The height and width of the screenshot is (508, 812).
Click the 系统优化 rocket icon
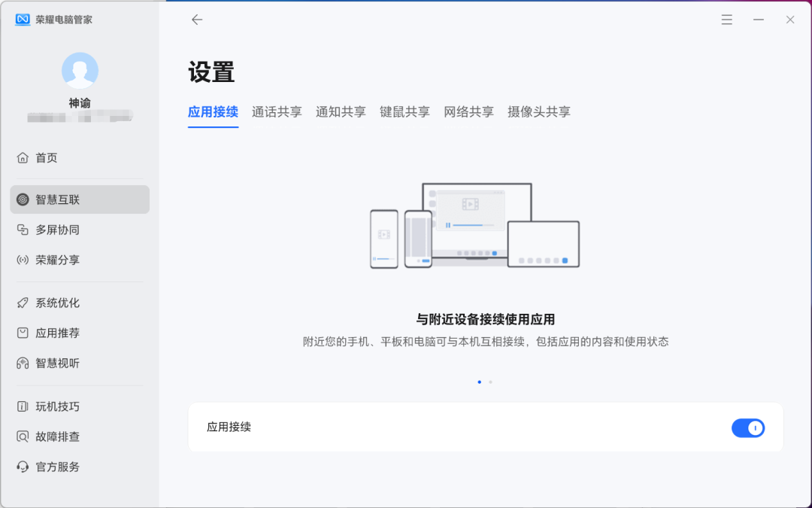pyautogui.click(x=23, y=303)
